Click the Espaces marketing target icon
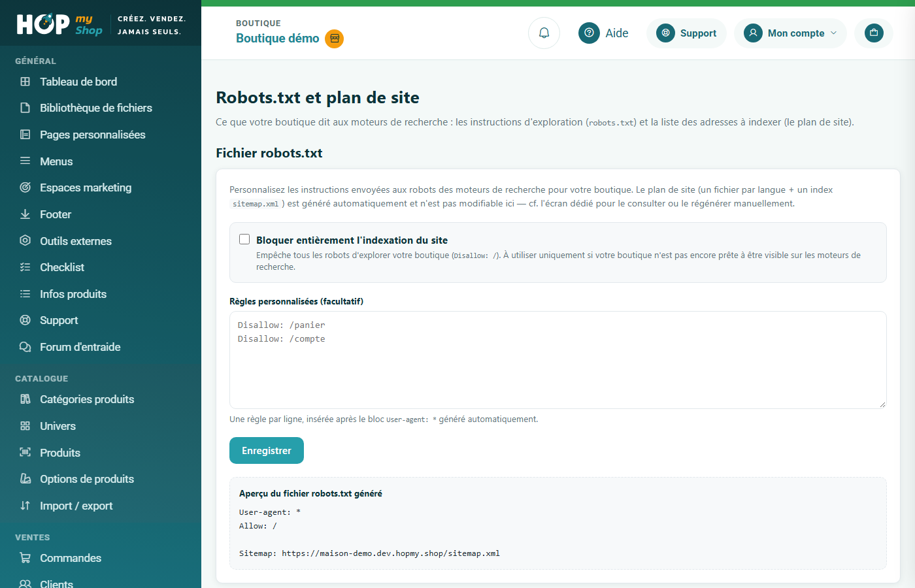Screen dimensions: 915x588 [x=25, y=188]
